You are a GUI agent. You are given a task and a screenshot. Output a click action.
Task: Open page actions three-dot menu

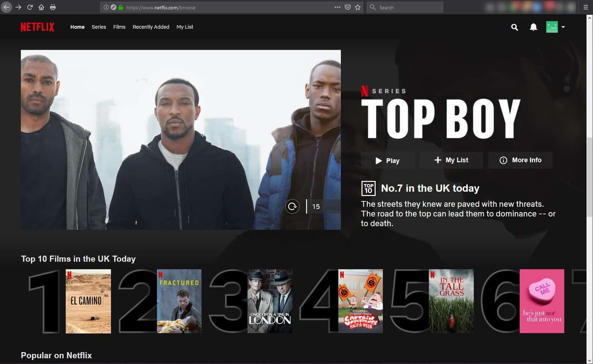coord(337,7)
